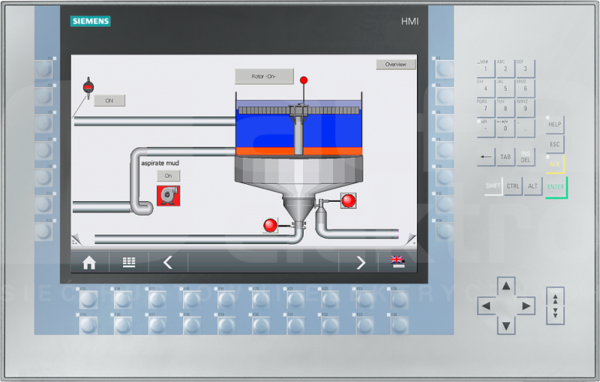Click the decimal point keypad key
The width and height of the screenshot is (600, 382).
pos(525,128)
